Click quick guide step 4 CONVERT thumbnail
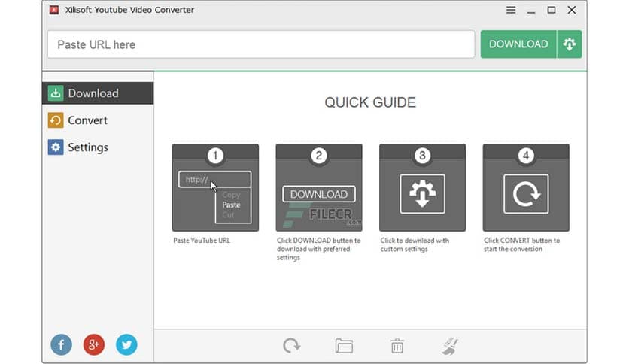629x364 pixels. pos(526,187)
